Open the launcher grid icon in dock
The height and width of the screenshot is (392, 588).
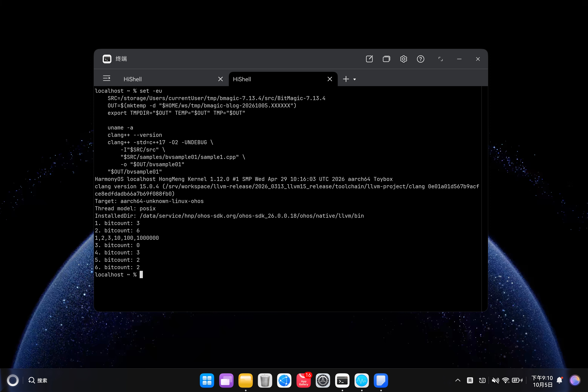coord(207,380)
